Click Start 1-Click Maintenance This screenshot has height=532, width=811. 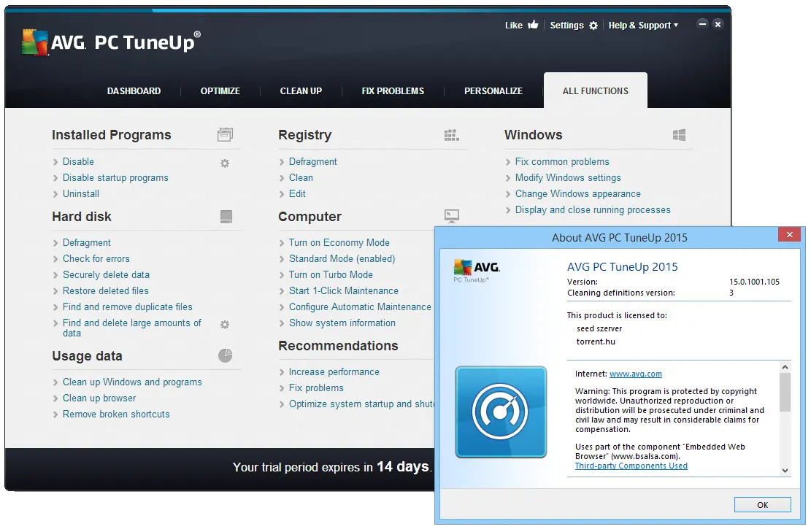tap(343, 290)
